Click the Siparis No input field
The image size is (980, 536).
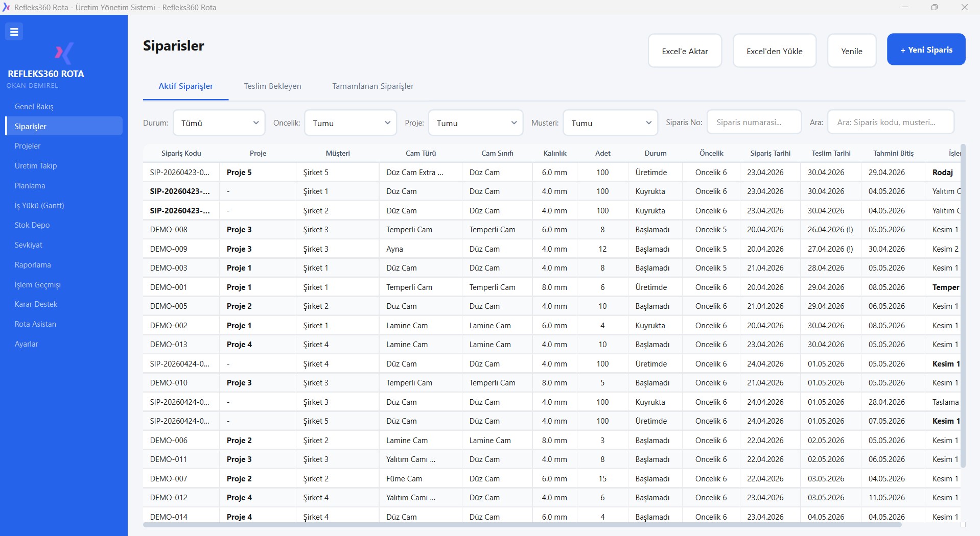click(754, 123)
